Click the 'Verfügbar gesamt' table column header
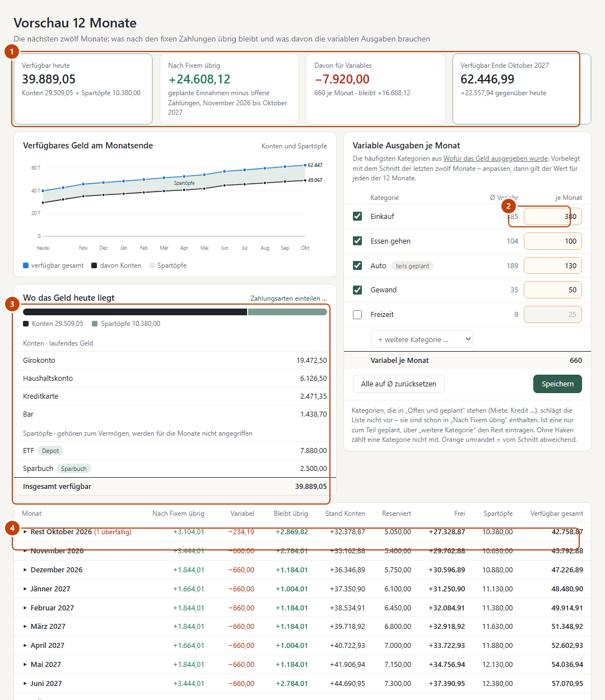This screenshot has width=605, height=700. (x=557, y=514)
